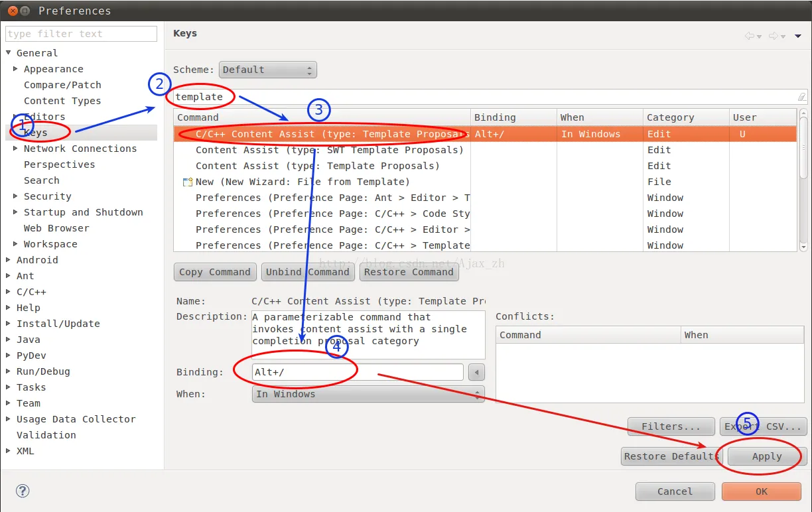Expand the Run/Debug preferences node

click(x=9, y=371)
